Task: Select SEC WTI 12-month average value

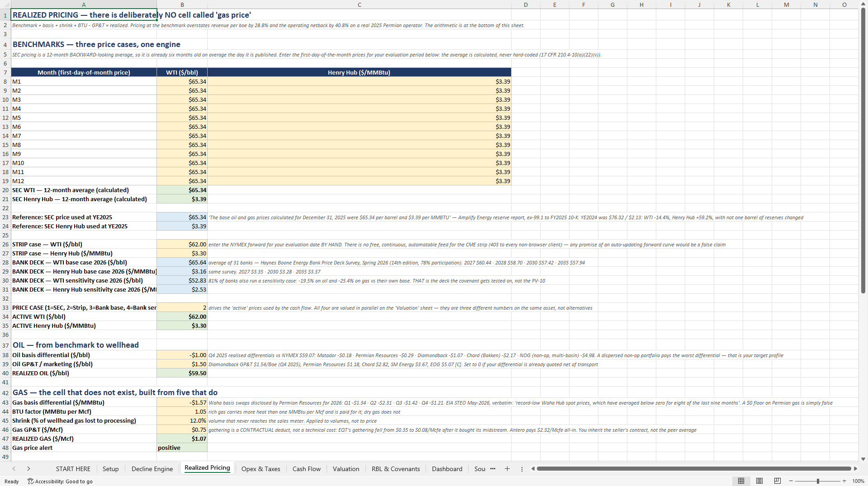Action: point(182,190)
